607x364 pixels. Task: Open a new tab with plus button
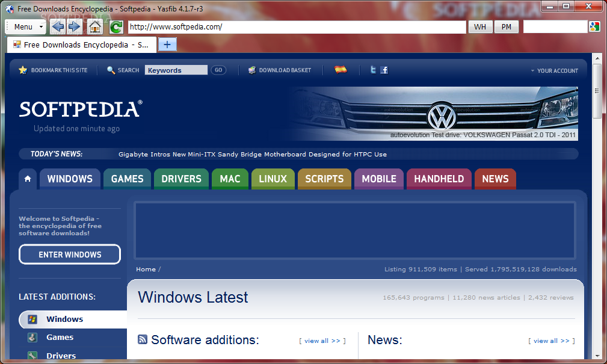coord(167,45)
